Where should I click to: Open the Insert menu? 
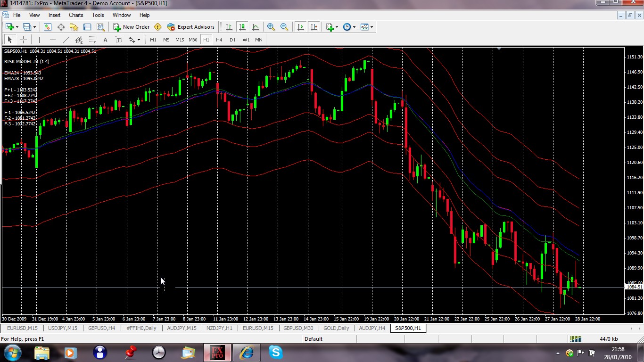click(x=54, y=15)
